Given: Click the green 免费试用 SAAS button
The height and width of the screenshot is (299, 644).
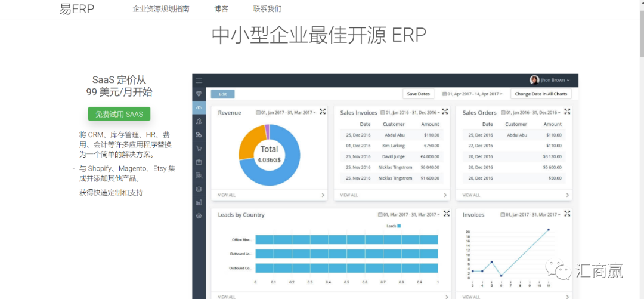Looking at the screenshot, I should (x=119, y=114).
